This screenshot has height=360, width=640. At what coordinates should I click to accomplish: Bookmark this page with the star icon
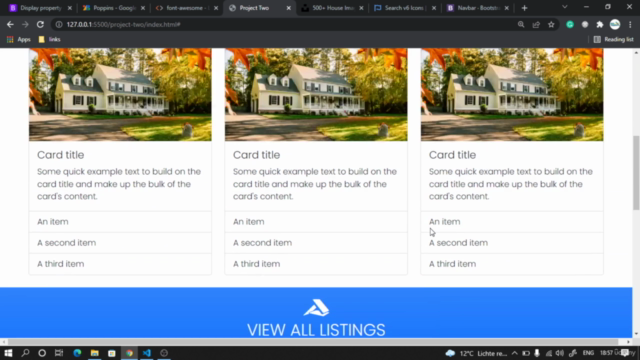551,24
